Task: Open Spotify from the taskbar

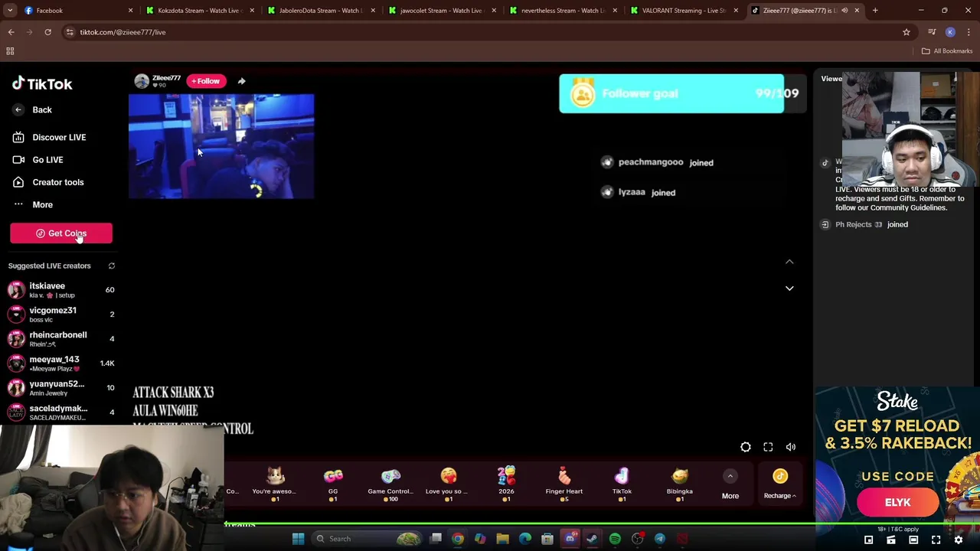Action: pos(615,539)
